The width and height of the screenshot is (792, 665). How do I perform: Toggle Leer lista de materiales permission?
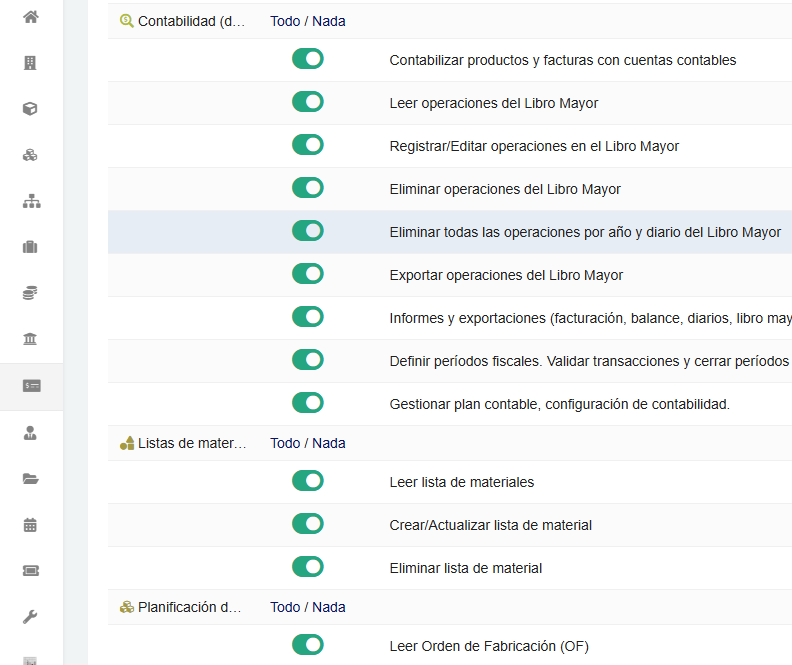tap(308, 481)
